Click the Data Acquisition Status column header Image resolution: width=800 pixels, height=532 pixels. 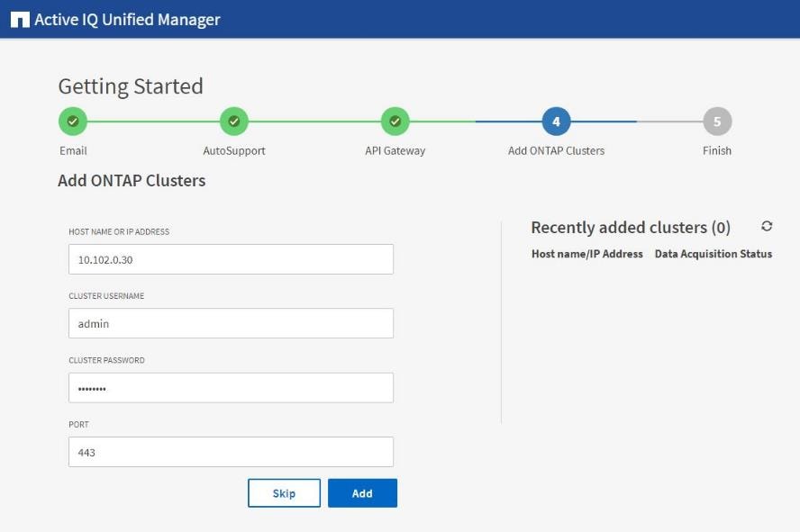[x=714, y=254]
